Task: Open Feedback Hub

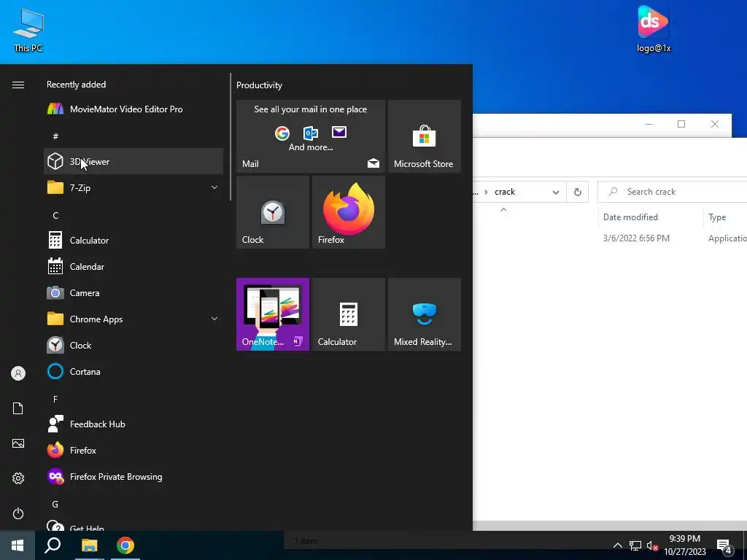Action: point(133,424)
